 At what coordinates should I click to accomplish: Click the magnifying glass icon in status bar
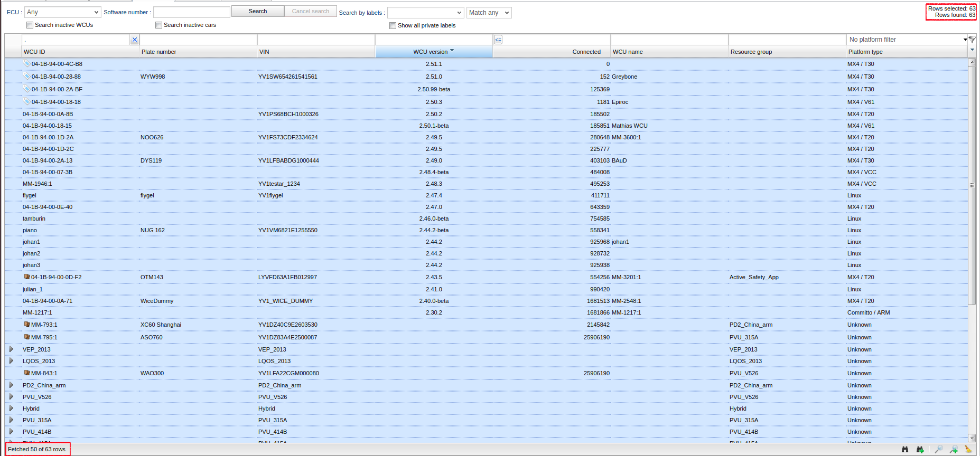(938, 449)
